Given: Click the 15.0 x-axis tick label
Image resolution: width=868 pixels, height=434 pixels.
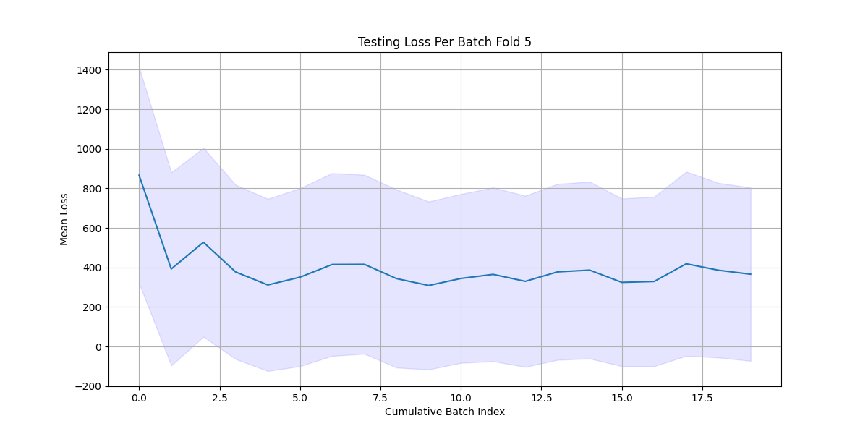Looking at the screenshot, I should pos(622,397).
